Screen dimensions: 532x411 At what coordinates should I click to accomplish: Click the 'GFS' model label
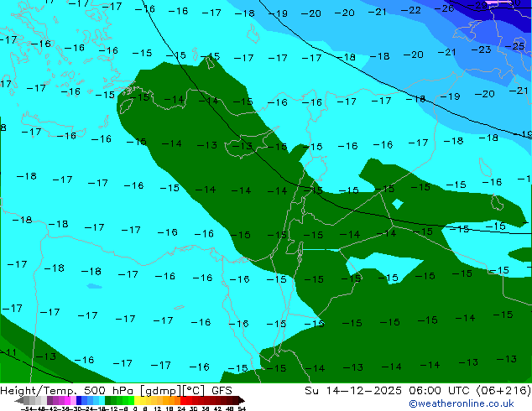click(222, 390)
